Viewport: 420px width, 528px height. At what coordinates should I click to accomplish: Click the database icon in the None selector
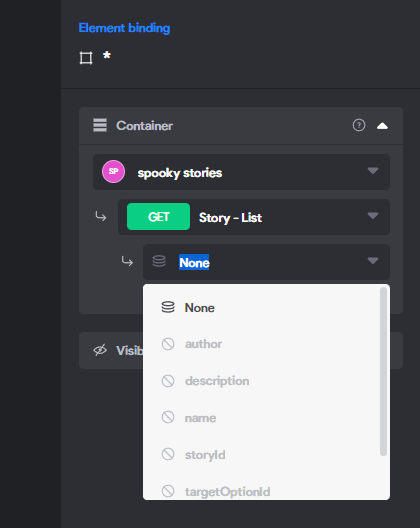point(159,261)
